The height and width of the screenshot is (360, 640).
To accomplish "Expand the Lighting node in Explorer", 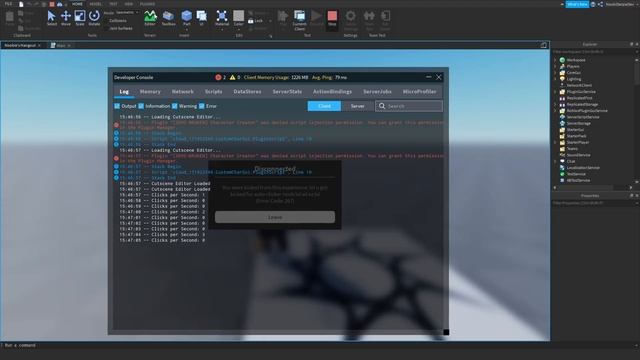I will click(x=555, y=79).
